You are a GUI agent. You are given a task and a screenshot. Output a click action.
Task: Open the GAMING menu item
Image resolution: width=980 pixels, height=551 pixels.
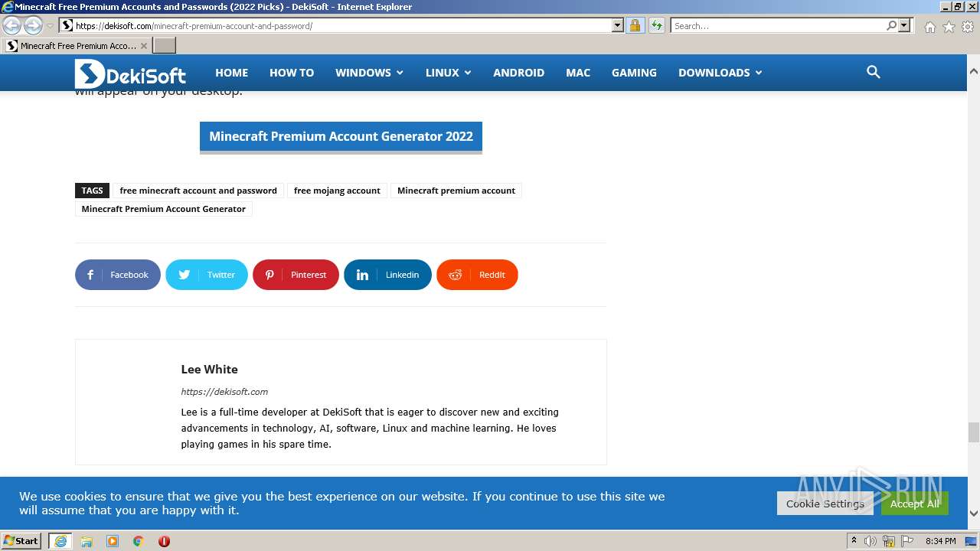tap(634, 73)
